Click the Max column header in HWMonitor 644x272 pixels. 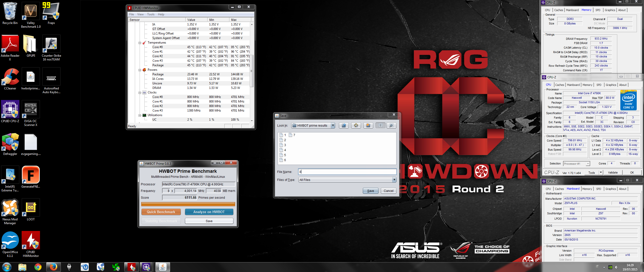pyautogui.click(x=240, y=20)
